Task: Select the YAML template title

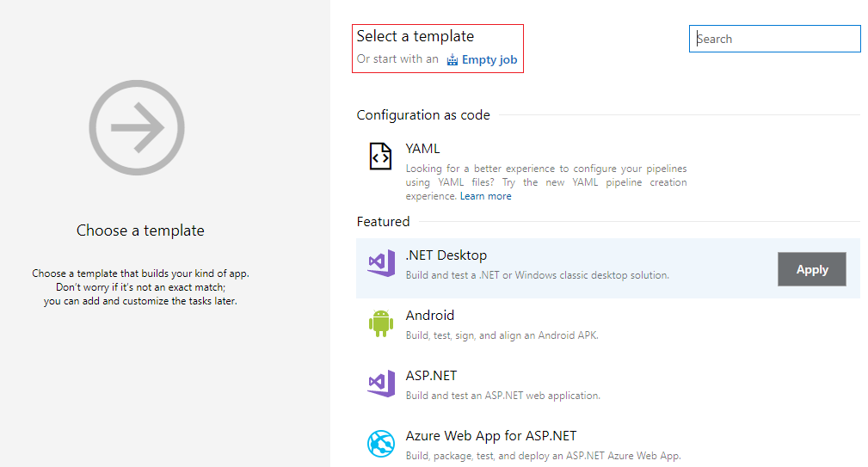Action: tap(422, 149)
